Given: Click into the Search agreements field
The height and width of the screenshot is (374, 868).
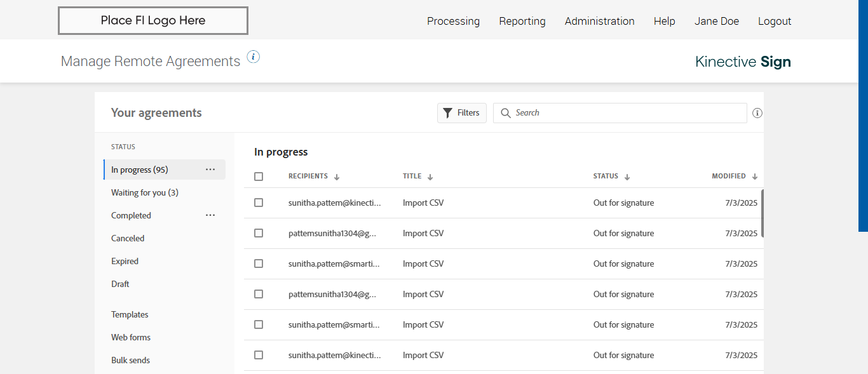Looking at the screenshot, I should tap(626, 113).
